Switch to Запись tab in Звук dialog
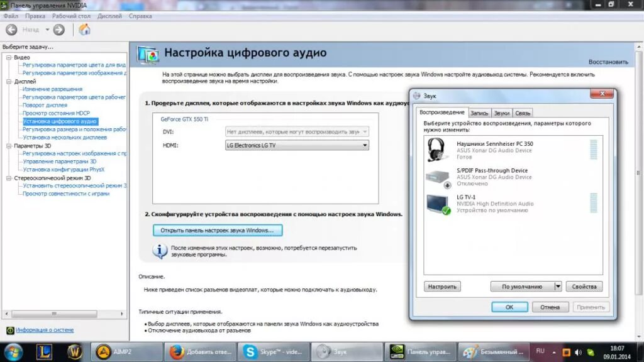The width and height of the screenshot is (644, 362). (x=479, y=113)
